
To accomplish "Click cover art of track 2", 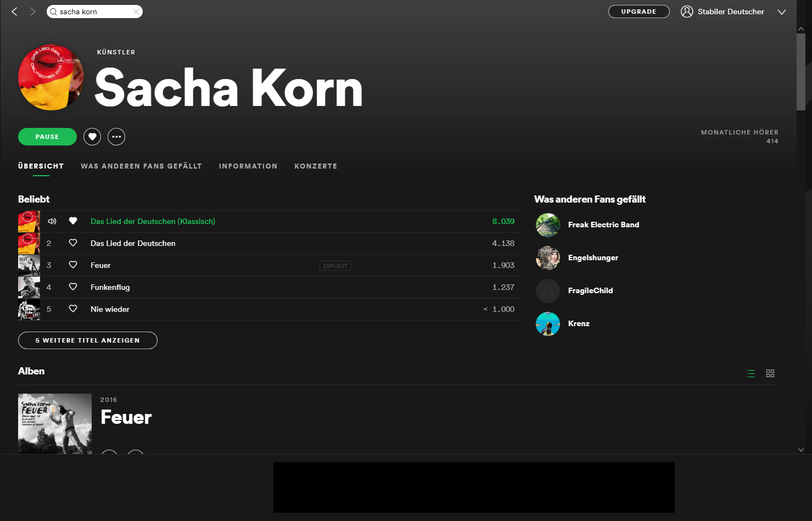I will tap(29, 243).
